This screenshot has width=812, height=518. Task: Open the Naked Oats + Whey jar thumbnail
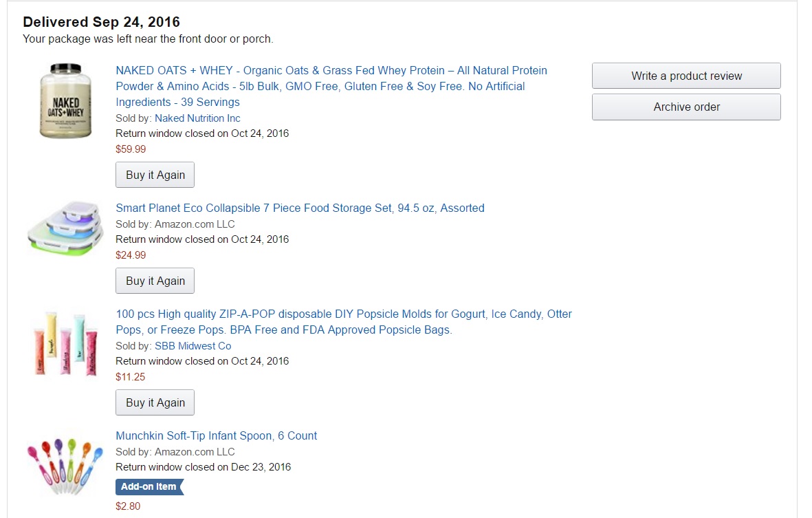click(66, 100)
